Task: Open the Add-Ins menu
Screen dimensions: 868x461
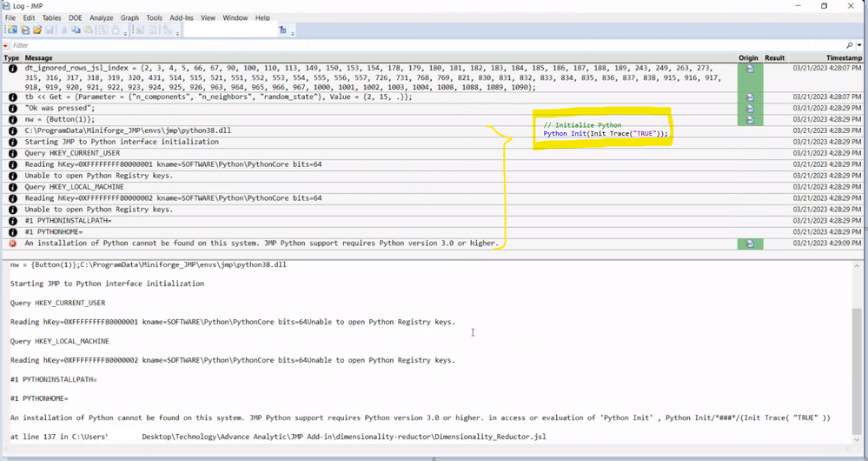Action: click(x=182, y=17)
